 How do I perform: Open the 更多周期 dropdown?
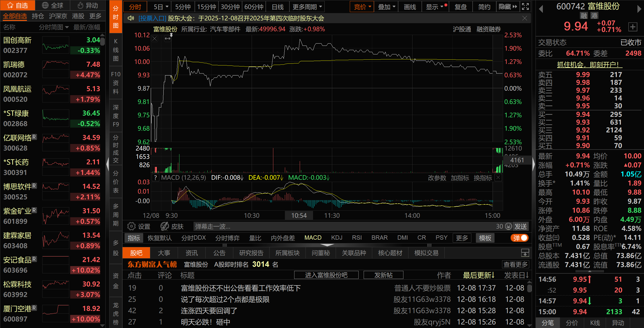307,7
